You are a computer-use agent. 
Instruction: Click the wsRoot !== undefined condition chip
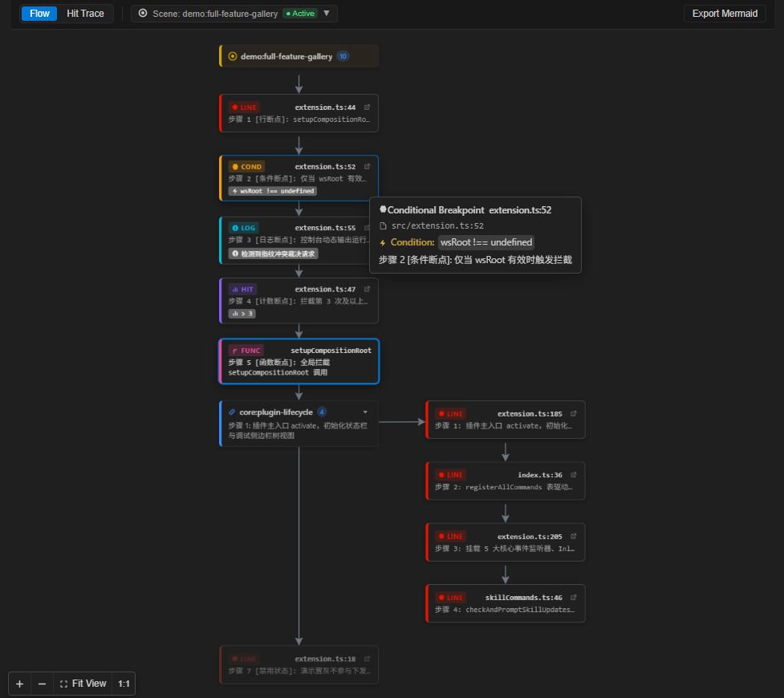[x=273, y=191]
